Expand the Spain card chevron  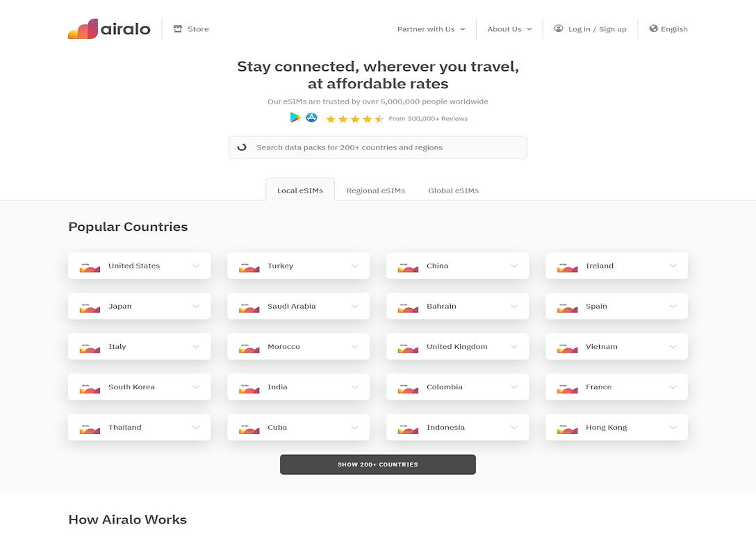pyautogui.click(x=673, y=306)
